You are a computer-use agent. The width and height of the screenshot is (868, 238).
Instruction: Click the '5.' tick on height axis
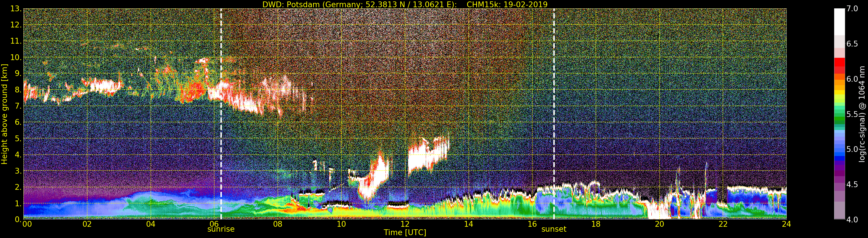pyautogui.click(x=18, y=138)
